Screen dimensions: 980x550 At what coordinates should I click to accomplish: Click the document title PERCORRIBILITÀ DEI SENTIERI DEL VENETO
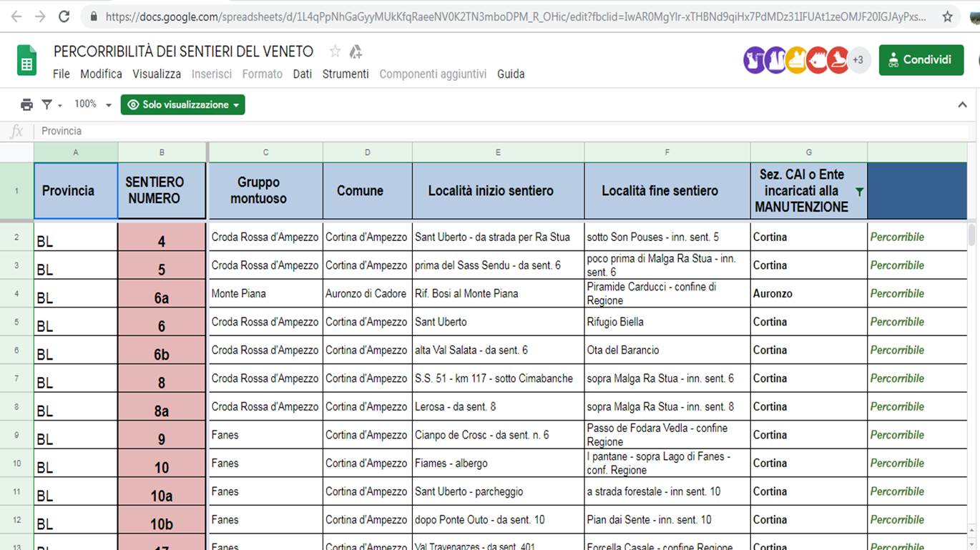click(184, 51)
